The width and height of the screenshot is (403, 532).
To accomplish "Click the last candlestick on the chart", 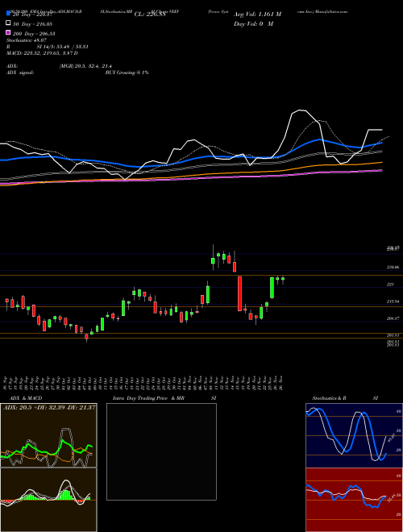I will coord(283,281).
